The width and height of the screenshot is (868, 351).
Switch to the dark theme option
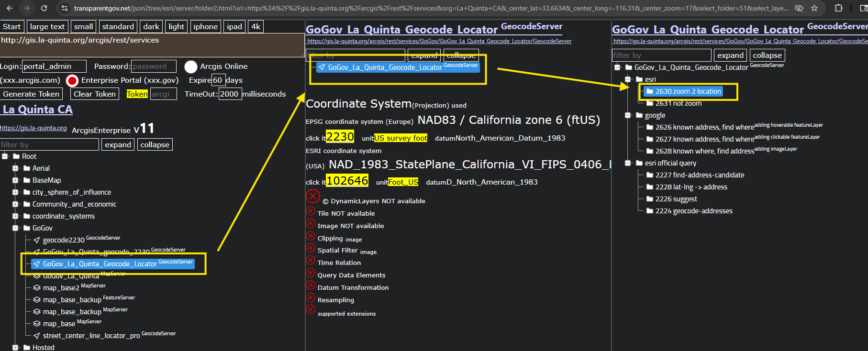click(151, 27)
